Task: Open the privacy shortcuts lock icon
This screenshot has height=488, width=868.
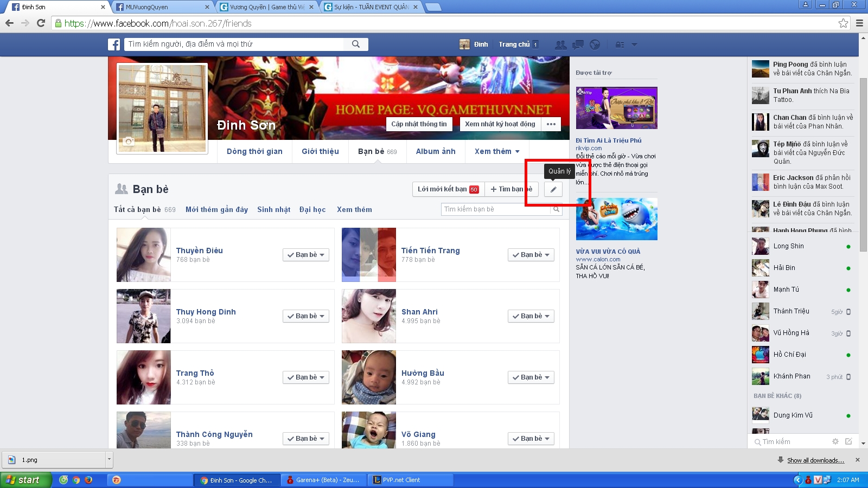Action: pos(620,44)
